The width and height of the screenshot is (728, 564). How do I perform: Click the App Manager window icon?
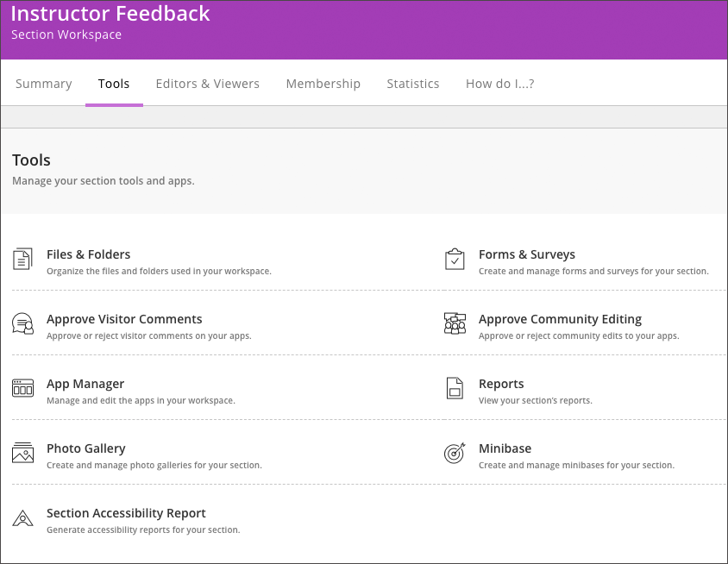point(22,388)
